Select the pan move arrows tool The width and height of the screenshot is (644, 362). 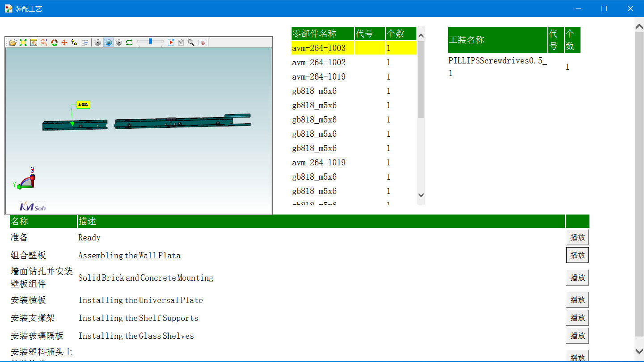click(64, 42)
